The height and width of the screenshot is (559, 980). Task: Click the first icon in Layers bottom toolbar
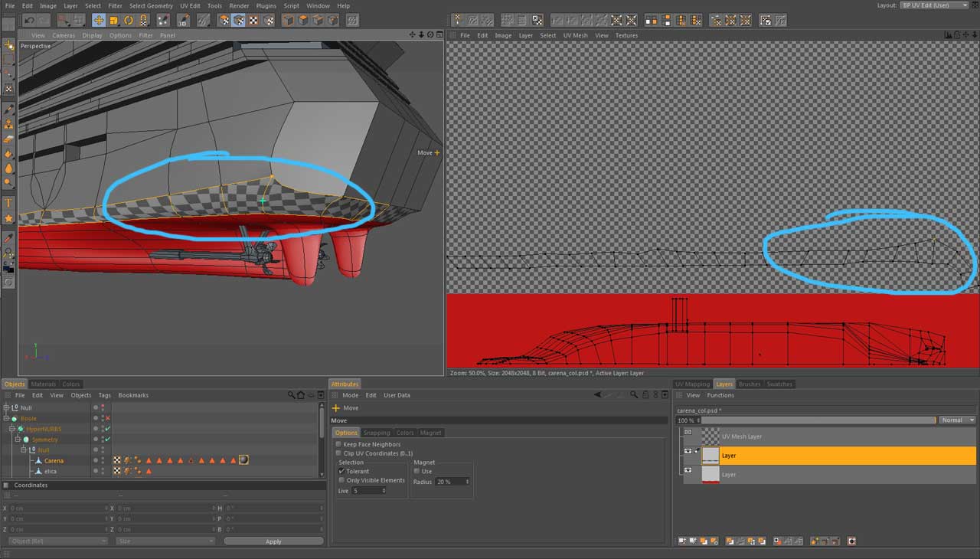tap(682, 541)
